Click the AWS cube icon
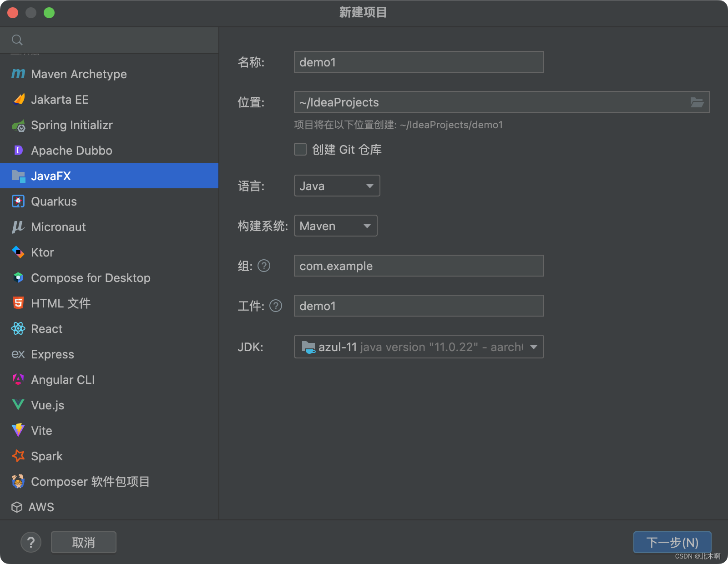 click(17, 507)
